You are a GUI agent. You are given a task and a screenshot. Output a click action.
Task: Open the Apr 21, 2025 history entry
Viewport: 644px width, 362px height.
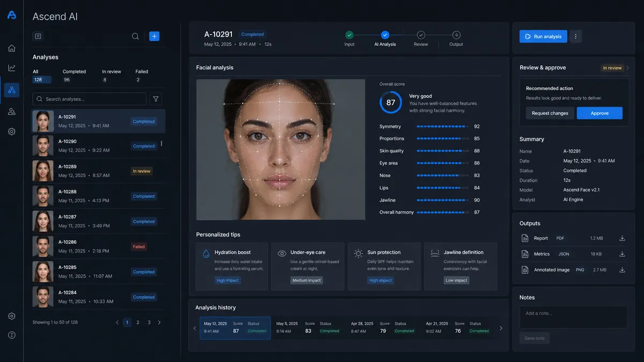(458, 328)
